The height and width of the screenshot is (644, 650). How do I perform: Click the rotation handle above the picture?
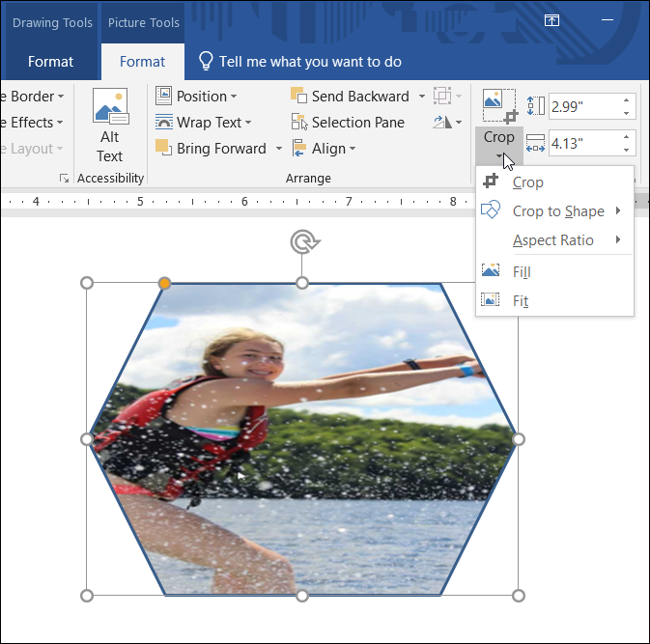tap(304, 241)
